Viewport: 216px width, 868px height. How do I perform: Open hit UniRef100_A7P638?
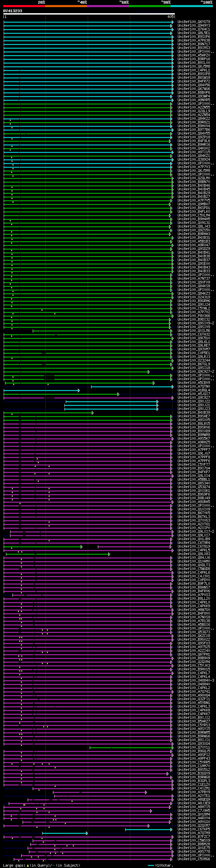pyautogui.click(x=194, y=41)
